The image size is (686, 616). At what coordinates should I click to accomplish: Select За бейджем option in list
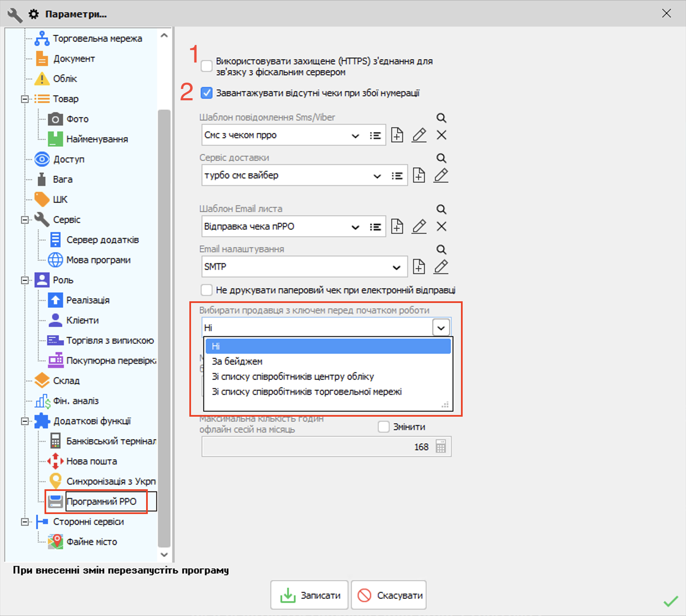(237, 361)
